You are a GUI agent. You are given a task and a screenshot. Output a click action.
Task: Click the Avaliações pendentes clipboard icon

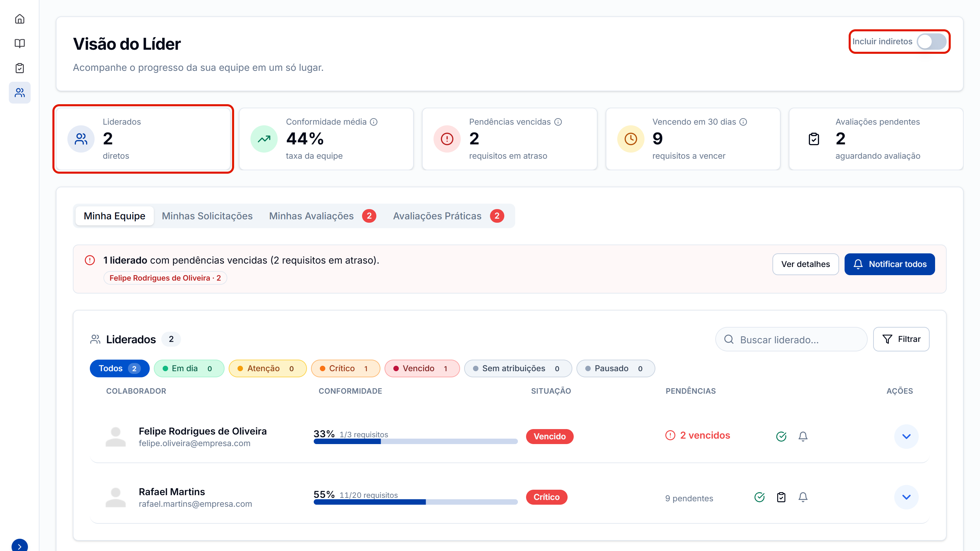pos(814,139)
